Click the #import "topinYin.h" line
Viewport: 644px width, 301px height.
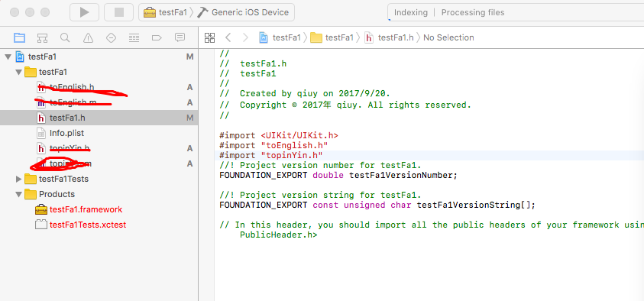coord(271,156)
